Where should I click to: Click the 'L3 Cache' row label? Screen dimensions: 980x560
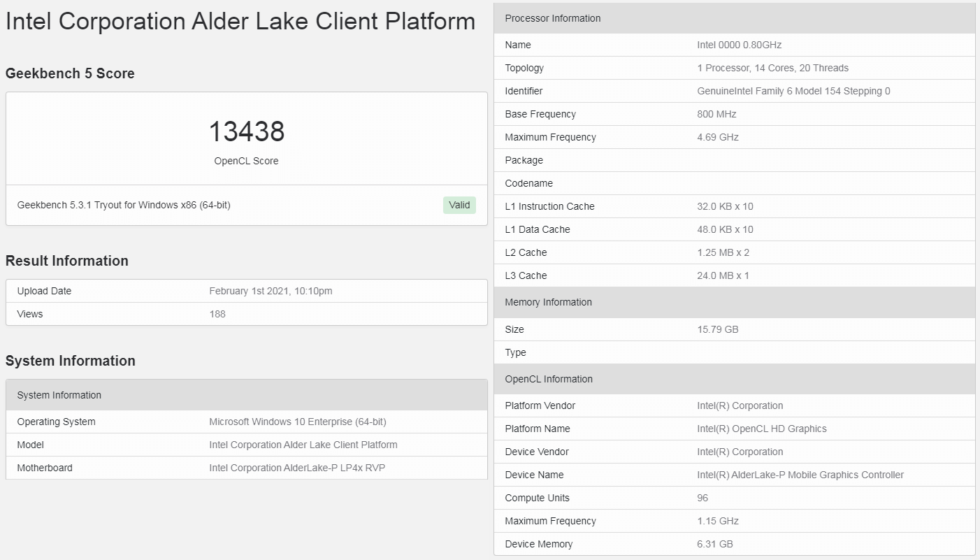click(526, 275)
